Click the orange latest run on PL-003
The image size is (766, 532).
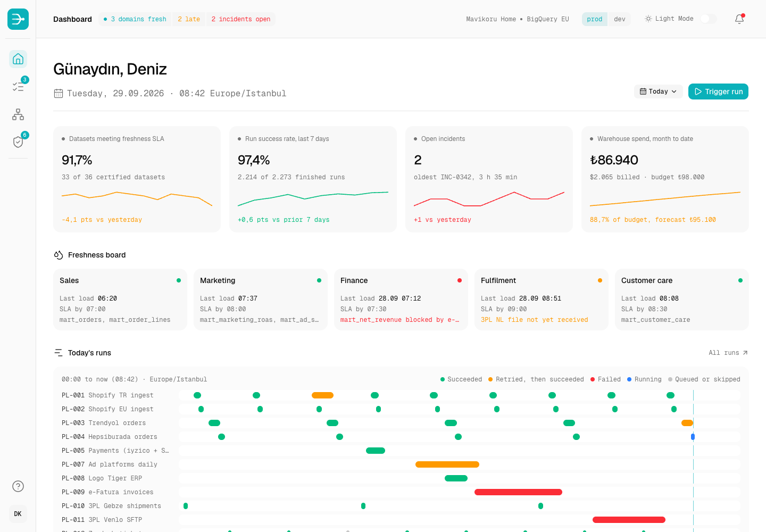tap(687, 423)
